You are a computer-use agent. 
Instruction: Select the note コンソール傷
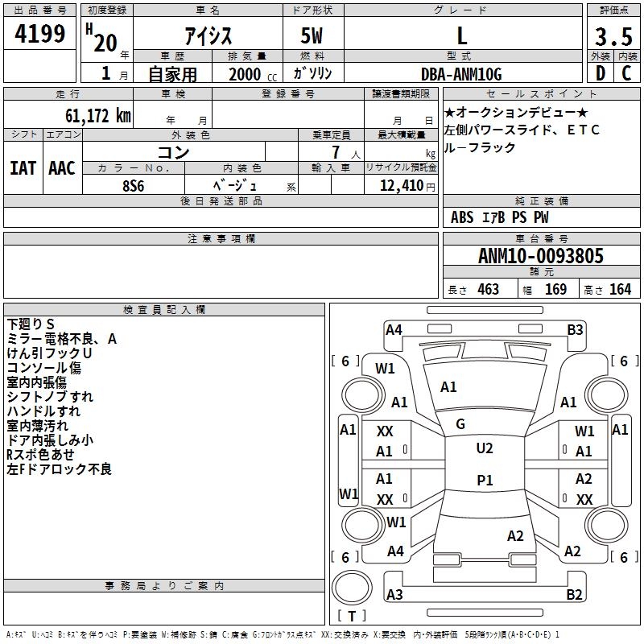[x=44, y=368]
